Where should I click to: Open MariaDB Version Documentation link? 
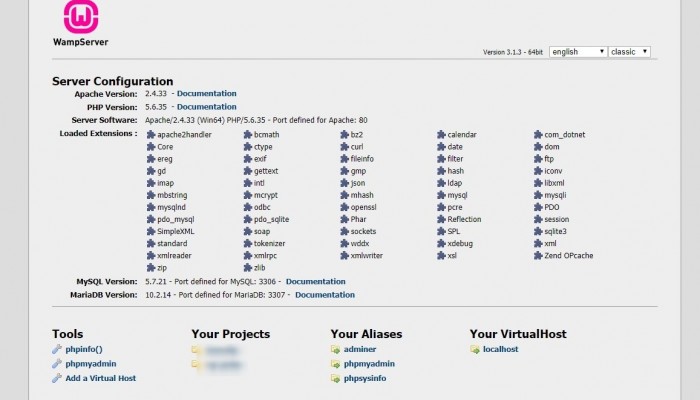point(324,295)
